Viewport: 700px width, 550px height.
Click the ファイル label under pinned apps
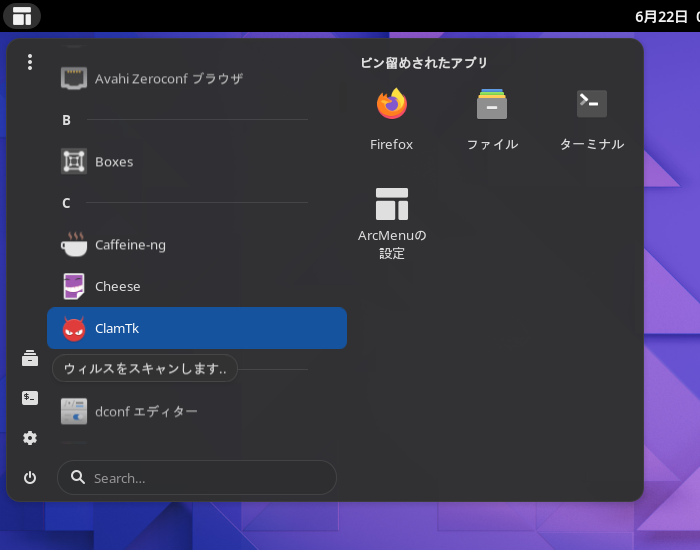(x=492, y=144)
